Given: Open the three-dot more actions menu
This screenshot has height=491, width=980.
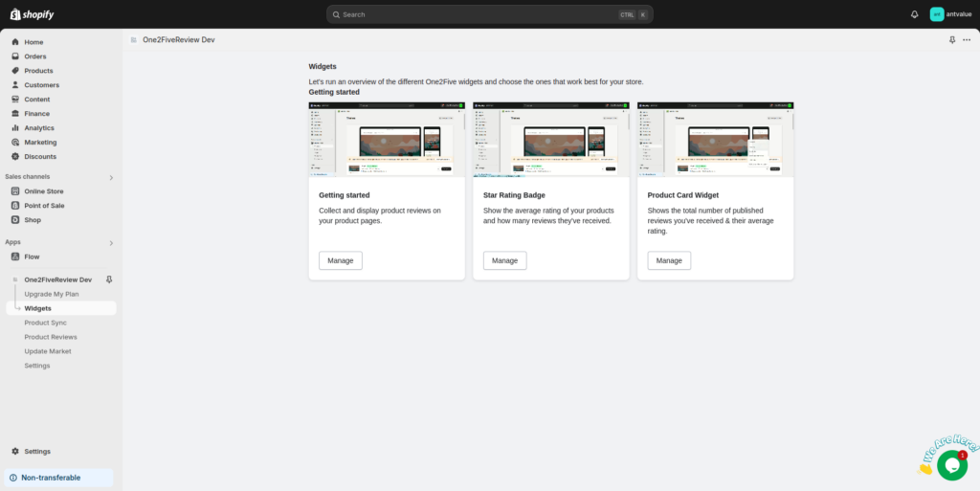Looking at the screenshot, I should pos(967,40).
